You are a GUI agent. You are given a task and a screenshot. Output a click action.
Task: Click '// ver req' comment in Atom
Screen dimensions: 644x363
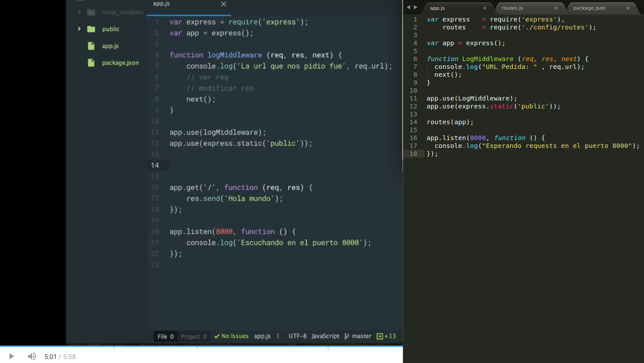tap(207, 77)
